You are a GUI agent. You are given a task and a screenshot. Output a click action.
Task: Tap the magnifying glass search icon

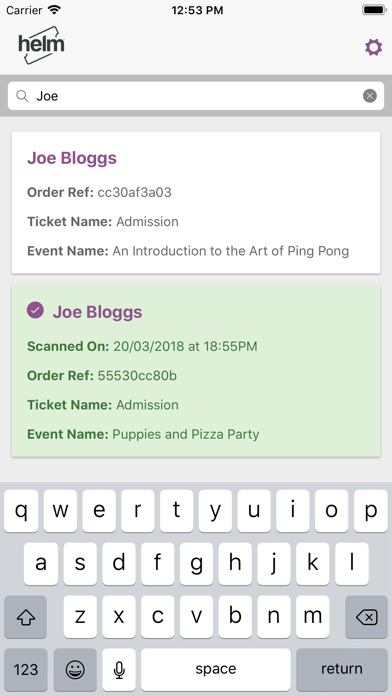(22, 95)
